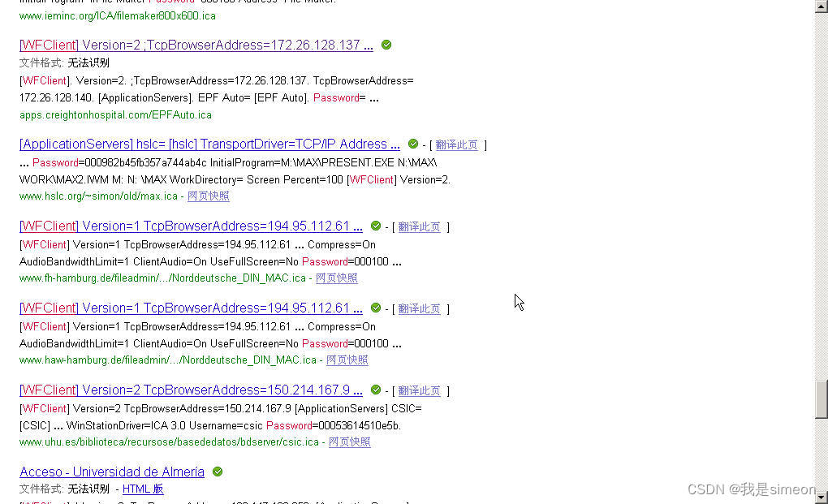Click 翻译此页 for the fh-hamburg.de result
This screenshot has height=504, width=828.
click(419, 227)
